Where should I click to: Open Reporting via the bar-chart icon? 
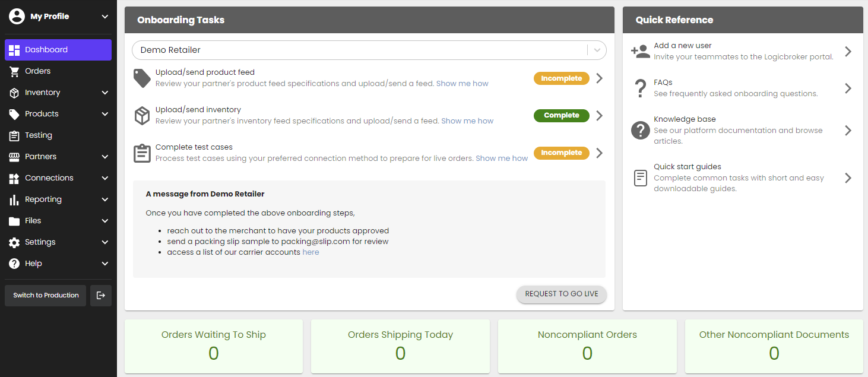15,199
